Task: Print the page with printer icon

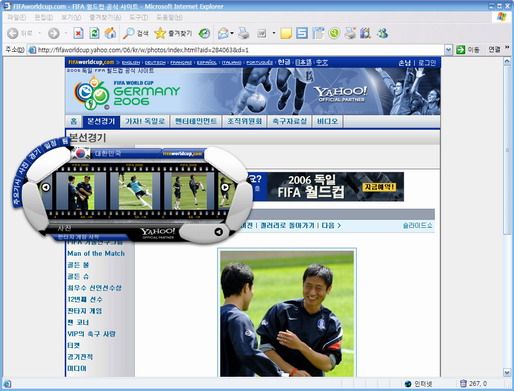Action: [244, 33]
